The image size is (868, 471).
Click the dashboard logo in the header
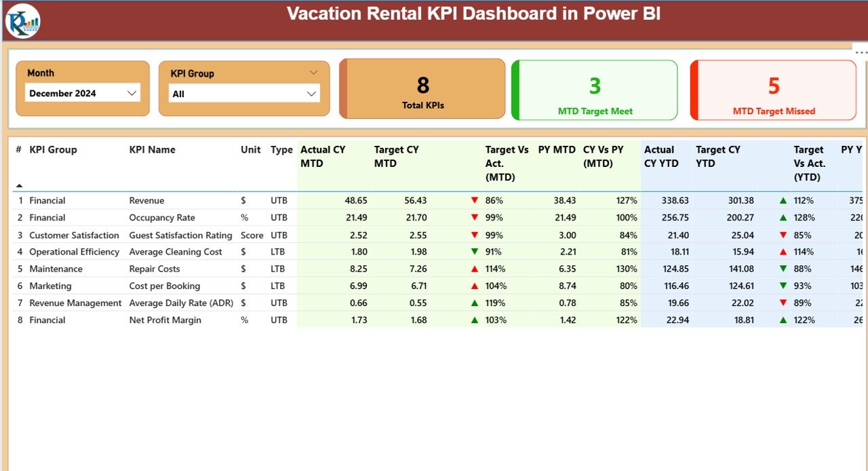(x=23, y=21)
